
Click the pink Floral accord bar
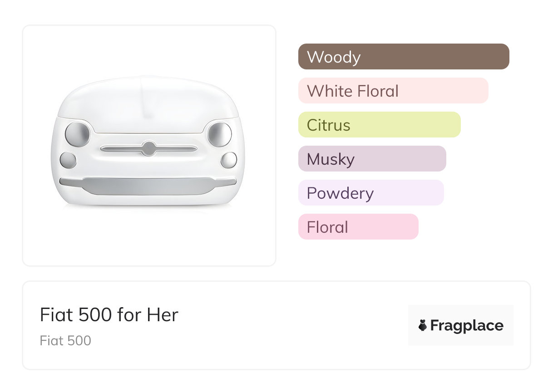pyautogui.click(x=358, y=227)
